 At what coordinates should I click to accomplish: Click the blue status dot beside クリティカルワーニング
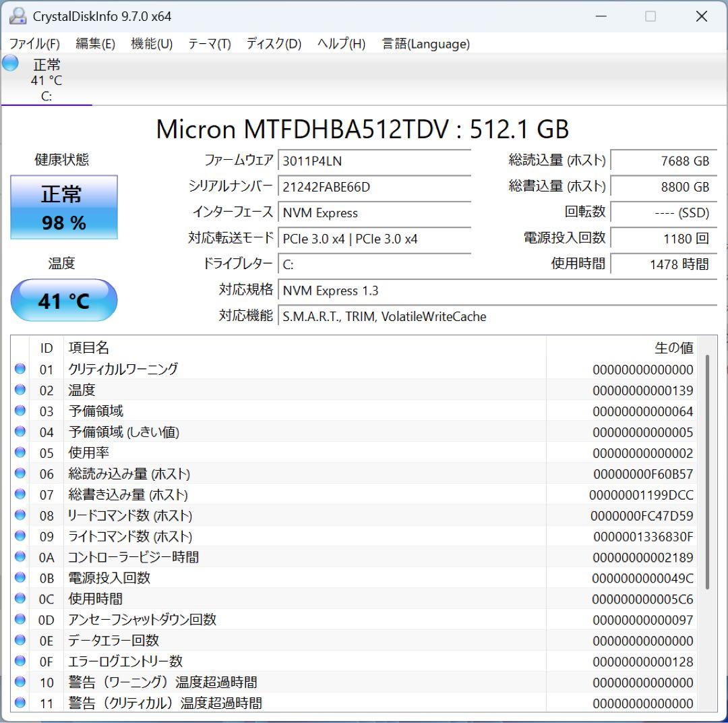20,369
